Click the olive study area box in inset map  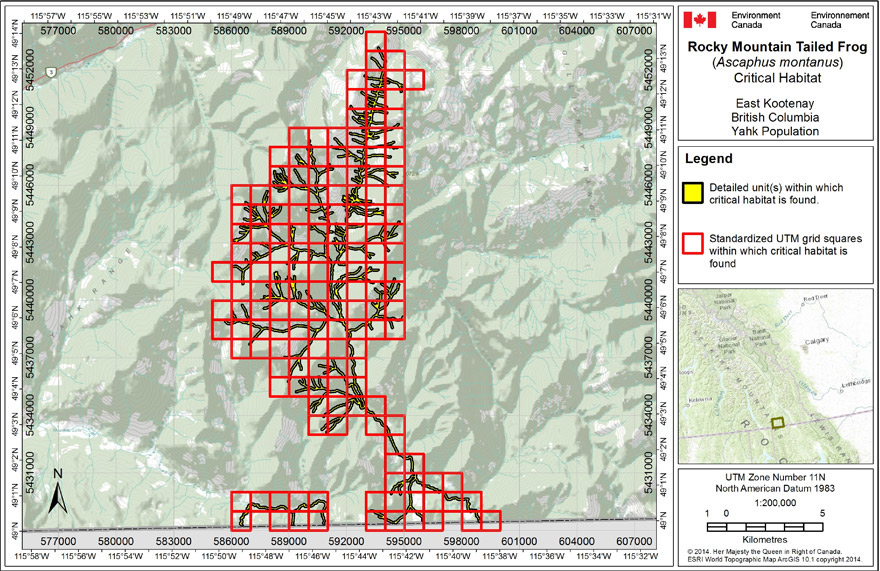click(x=779, y=423)
